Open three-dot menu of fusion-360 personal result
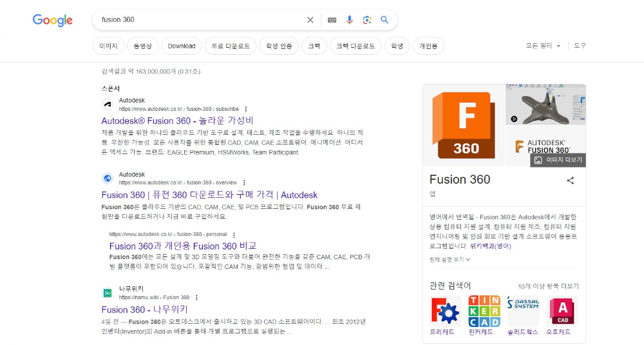644x345 pixels. (234, 235)
